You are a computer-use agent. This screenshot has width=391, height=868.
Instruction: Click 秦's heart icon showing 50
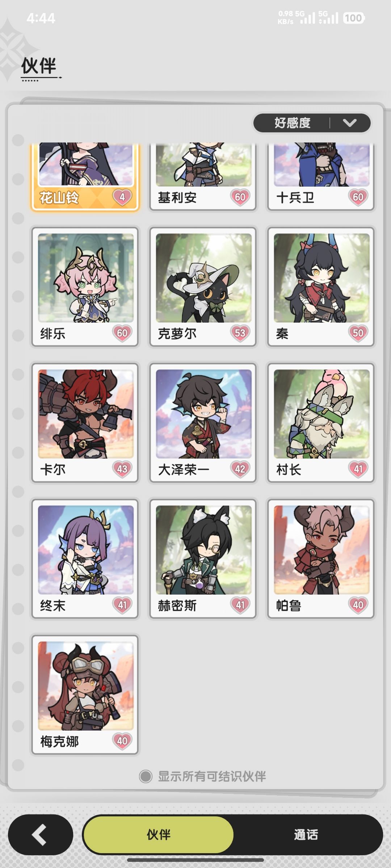tap(358, 333)
